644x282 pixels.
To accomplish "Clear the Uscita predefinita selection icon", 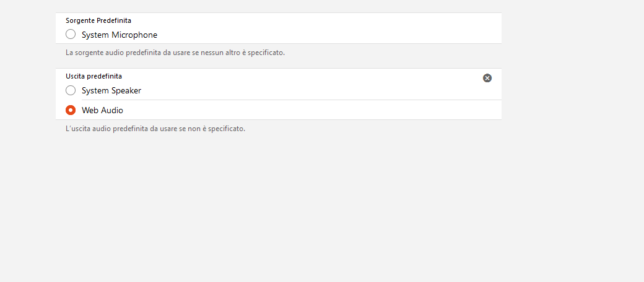I will click(487, 78).
